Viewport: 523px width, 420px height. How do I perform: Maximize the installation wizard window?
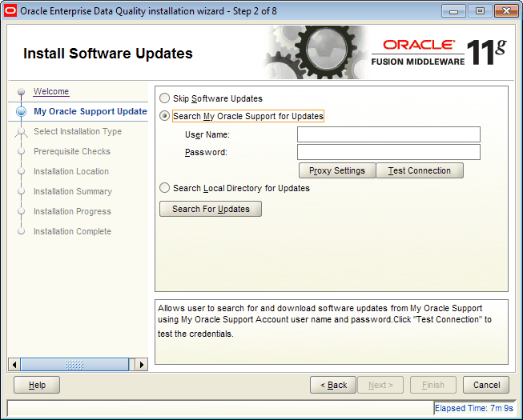[480, 11]
